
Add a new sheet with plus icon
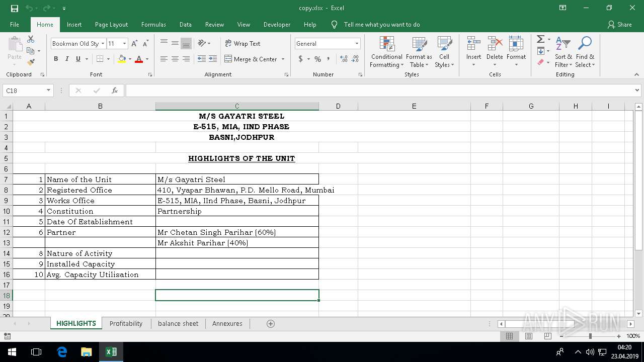point(271,324)
